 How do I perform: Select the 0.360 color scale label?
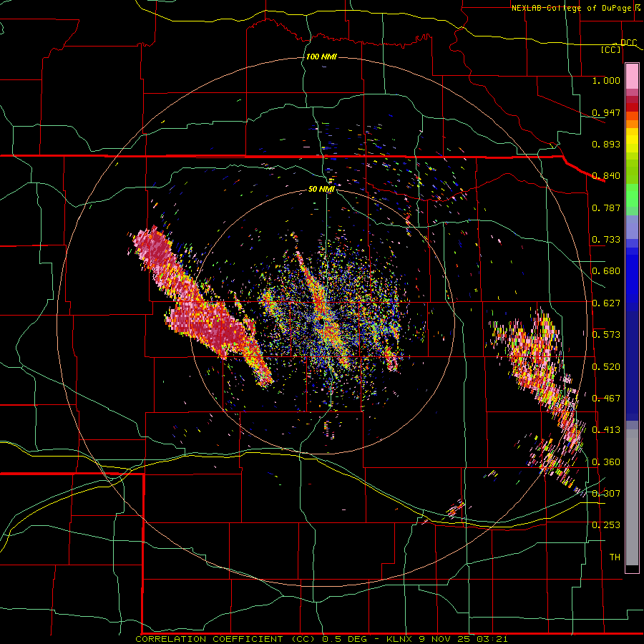pyautogui.click(x=606, y=462)
